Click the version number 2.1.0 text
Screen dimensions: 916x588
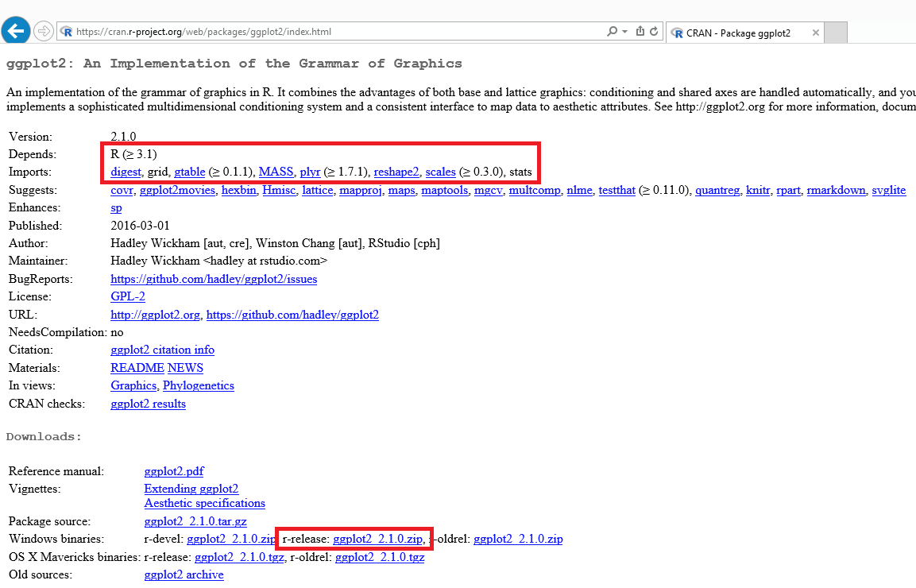tap(123, 136)
